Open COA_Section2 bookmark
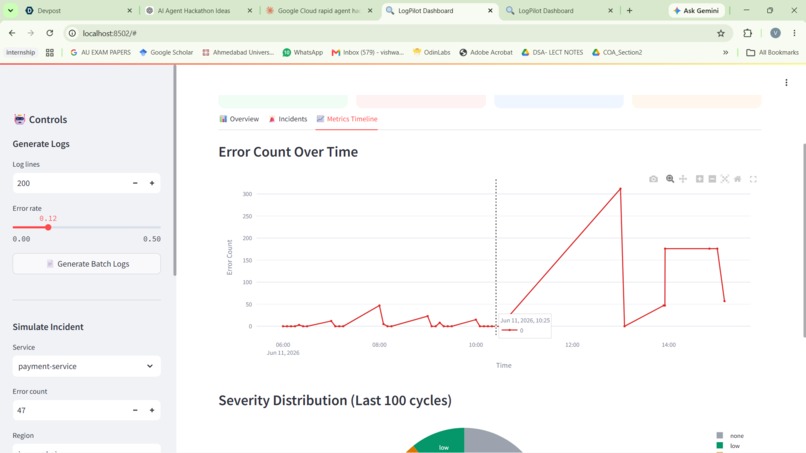806x453 pixels. coord(617,52)
